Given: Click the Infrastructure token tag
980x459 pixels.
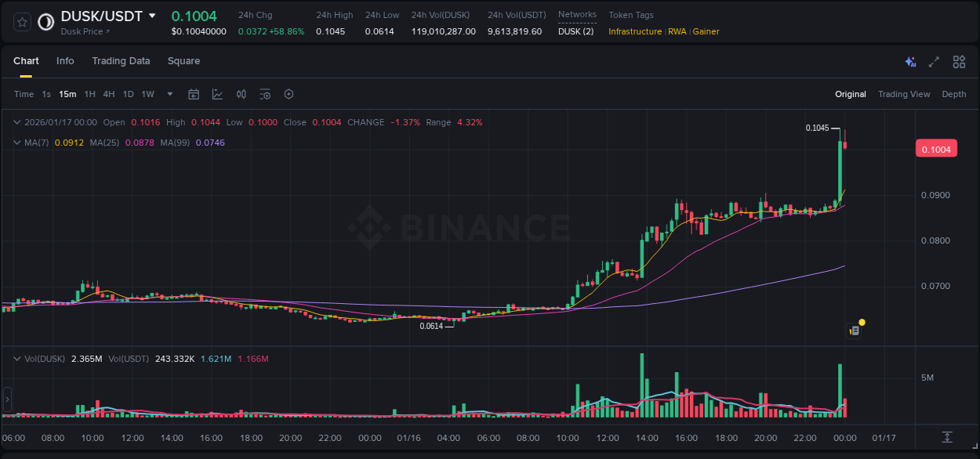Looking at the screenshot, I should (635, 32).
